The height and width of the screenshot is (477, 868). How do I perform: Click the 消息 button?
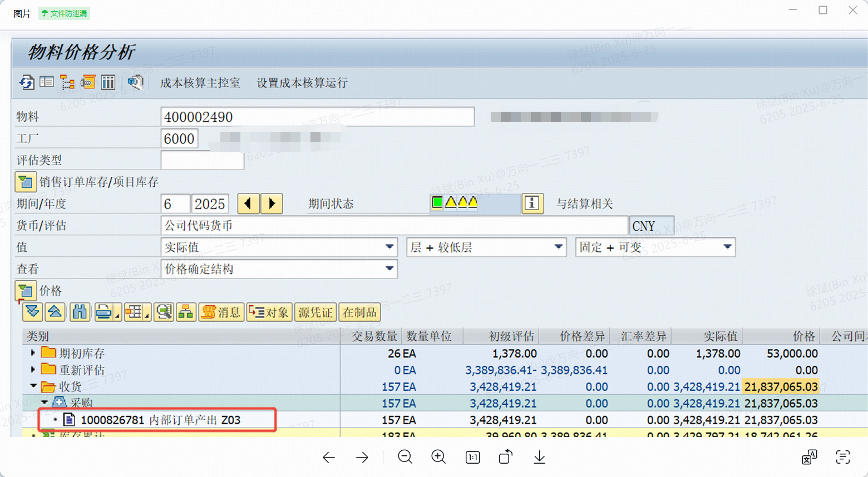[x=221, y=312]
